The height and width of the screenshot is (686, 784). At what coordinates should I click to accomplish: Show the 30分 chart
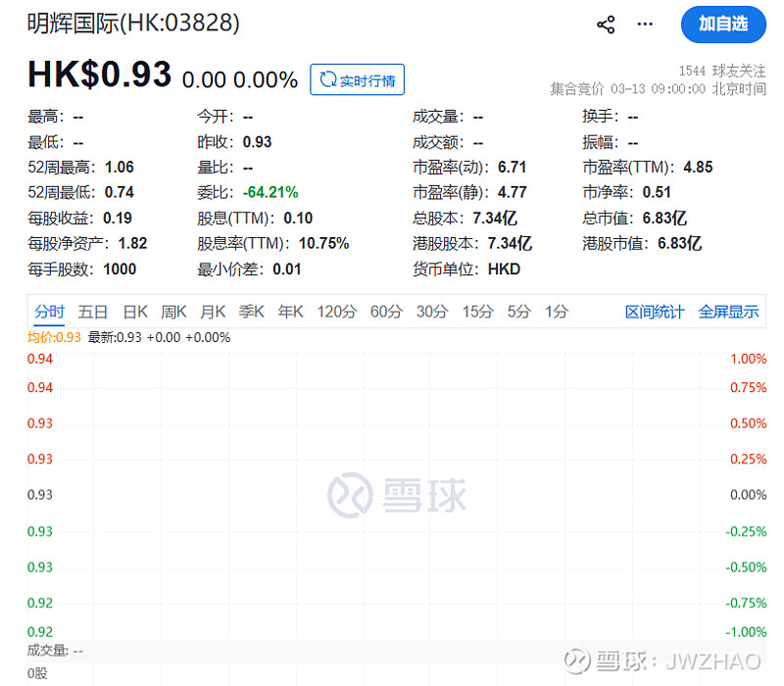(432, 312)
